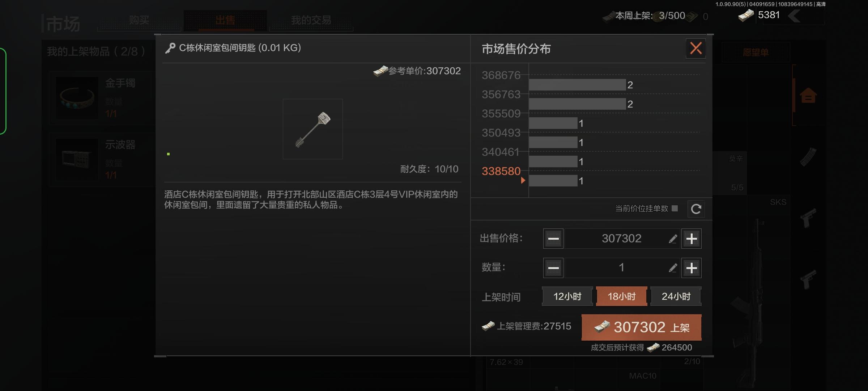Toggle 当前价位挂单数 checkbox

pyautogui.click(x=675, y=208)
